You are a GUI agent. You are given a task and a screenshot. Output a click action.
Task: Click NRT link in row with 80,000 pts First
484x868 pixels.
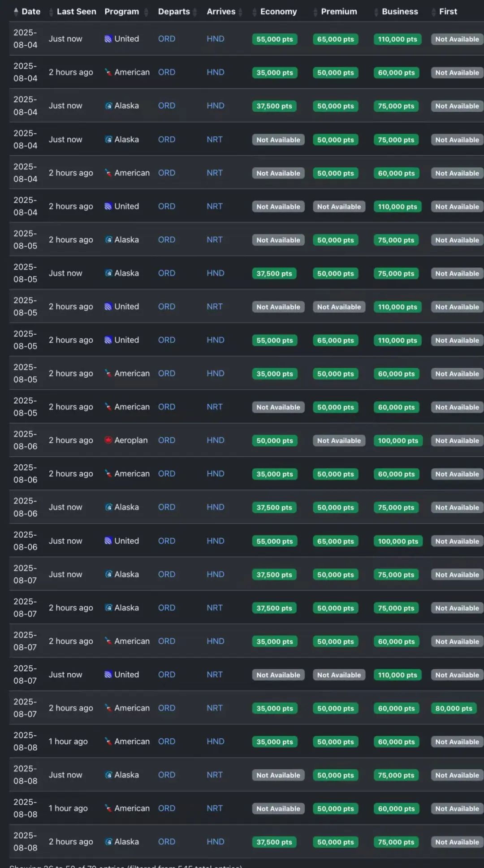214,708
